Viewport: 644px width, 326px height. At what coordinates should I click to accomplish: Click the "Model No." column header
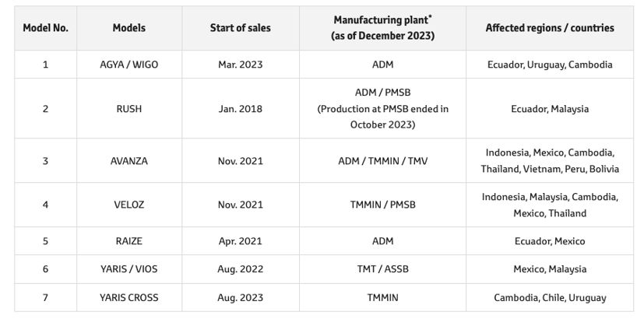tap(45, 28)
